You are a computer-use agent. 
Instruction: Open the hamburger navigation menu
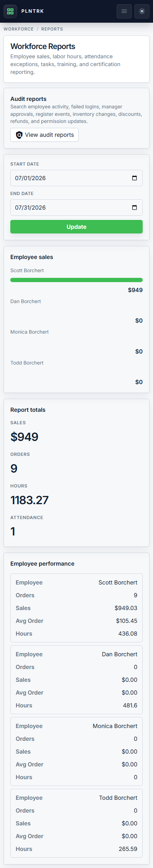[124, 11]
